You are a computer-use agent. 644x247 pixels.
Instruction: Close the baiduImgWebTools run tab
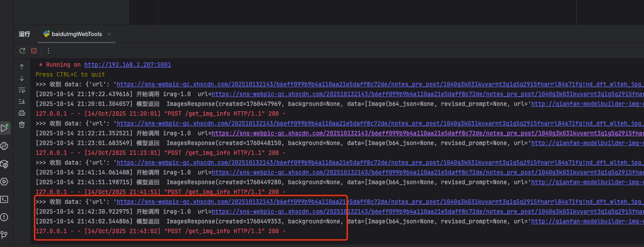[x=109, y=34]
